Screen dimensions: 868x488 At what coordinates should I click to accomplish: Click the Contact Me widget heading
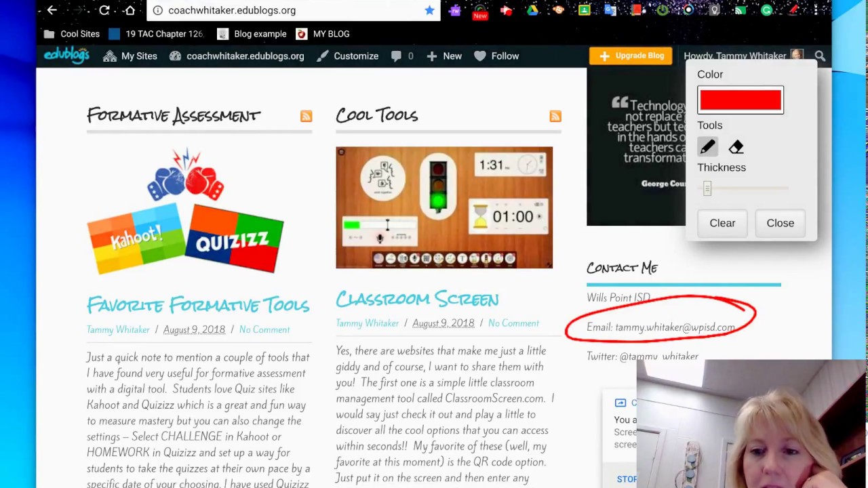[622, 268]
